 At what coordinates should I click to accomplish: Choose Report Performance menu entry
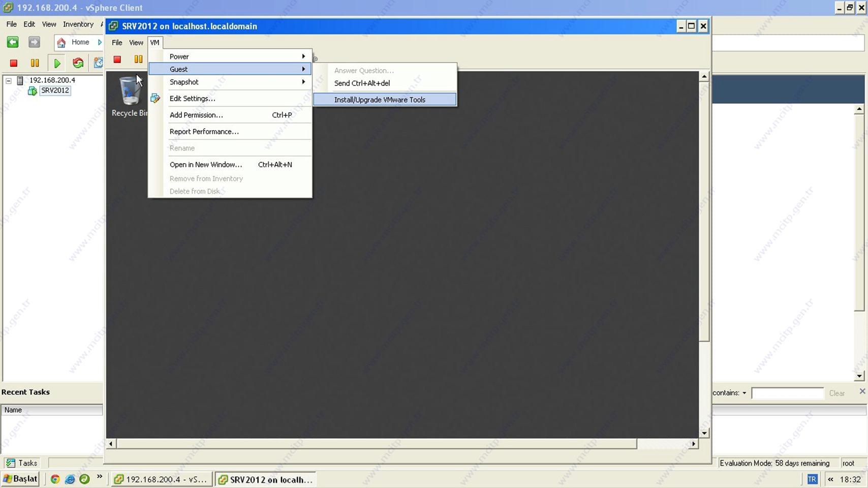coord(230,132)
